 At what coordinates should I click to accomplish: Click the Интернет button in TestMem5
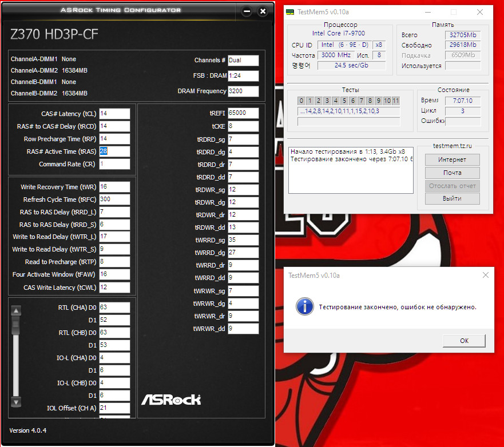[453, 159]
